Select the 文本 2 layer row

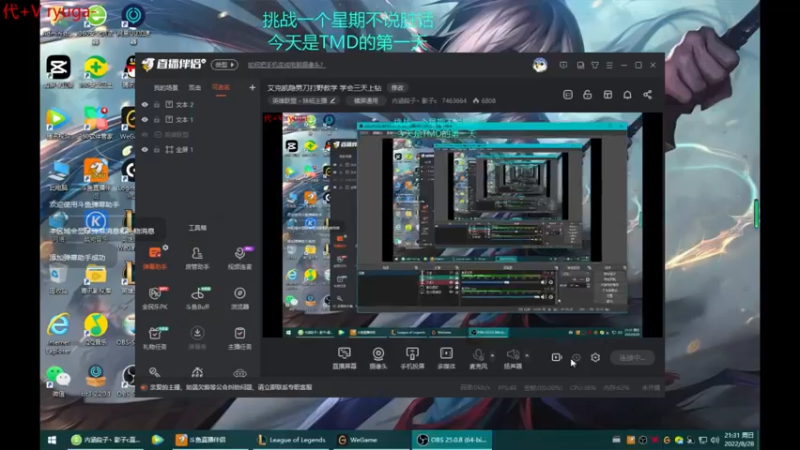pyautogui.click(x=197, y=105)
